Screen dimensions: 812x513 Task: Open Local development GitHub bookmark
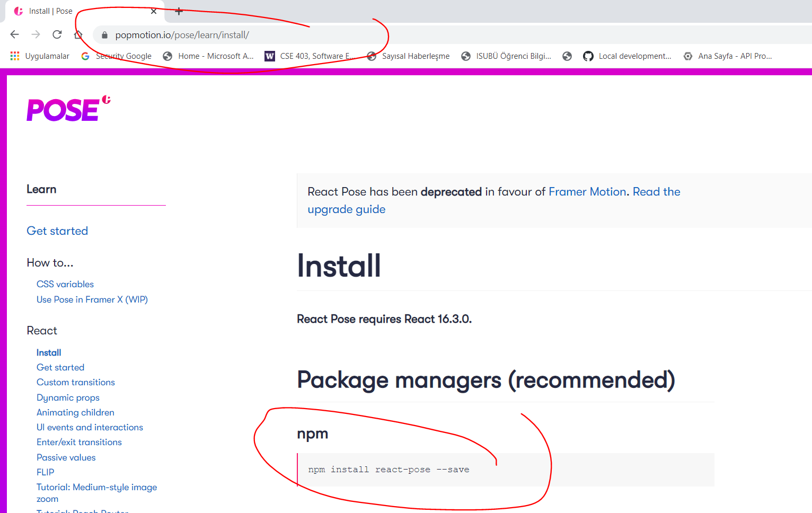click(627, 56)
